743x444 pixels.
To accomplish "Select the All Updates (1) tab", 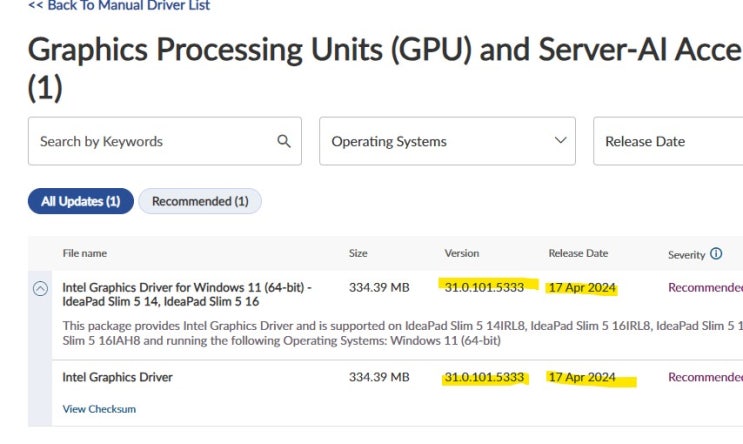I will pos(80,201).
